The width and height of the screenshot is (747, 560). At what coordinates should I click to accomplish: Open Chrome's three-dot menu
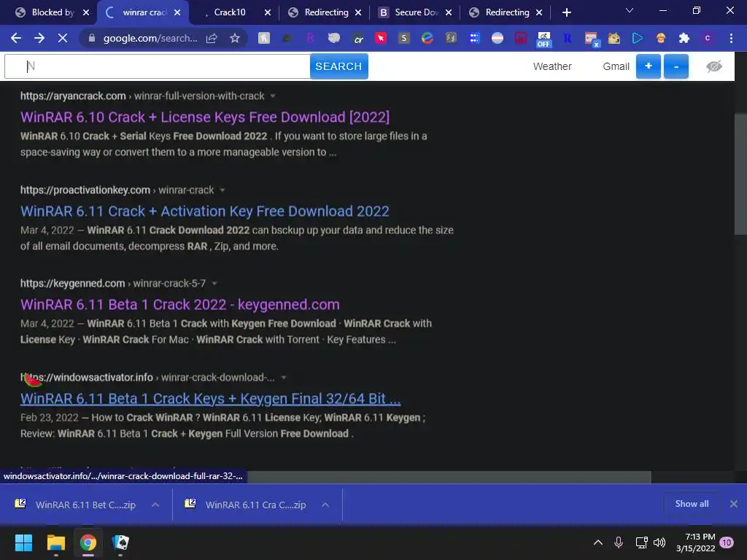coord(731,38)
